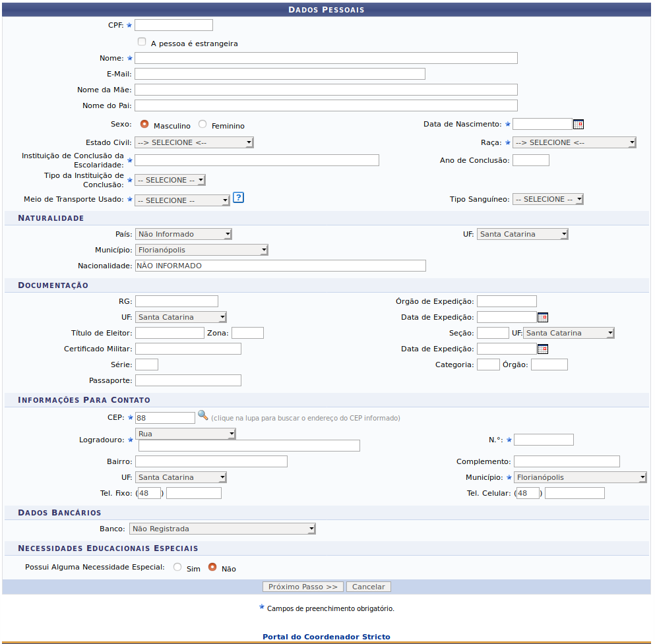Focus the Logradouro street name field
The height and width of the screenshot is (644, 655).
click(x=249, y=446)
